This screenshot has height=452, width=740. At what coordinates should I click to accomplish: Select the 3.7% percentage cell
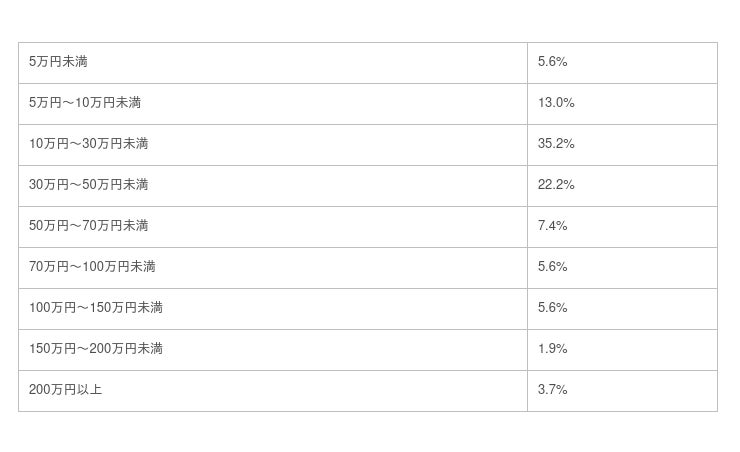[552, 390]
